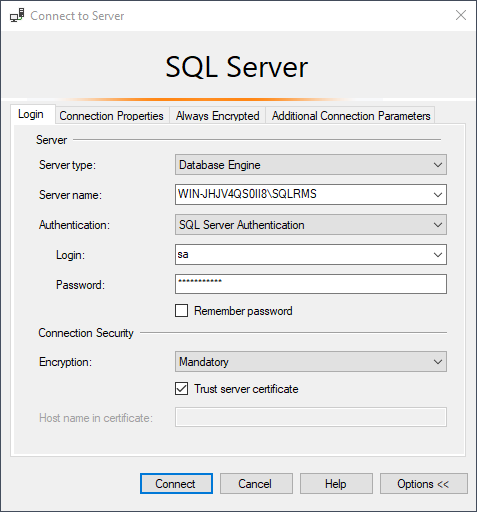Click the Server type label

(67, 165)
